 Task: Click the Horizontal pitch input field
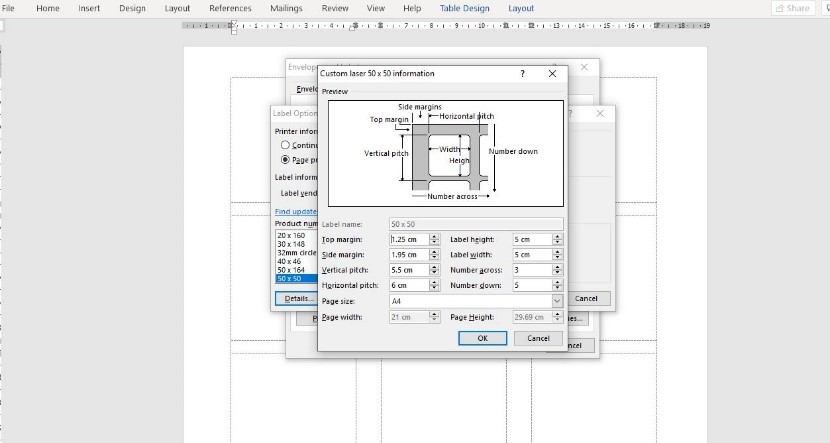coord(409,285)
